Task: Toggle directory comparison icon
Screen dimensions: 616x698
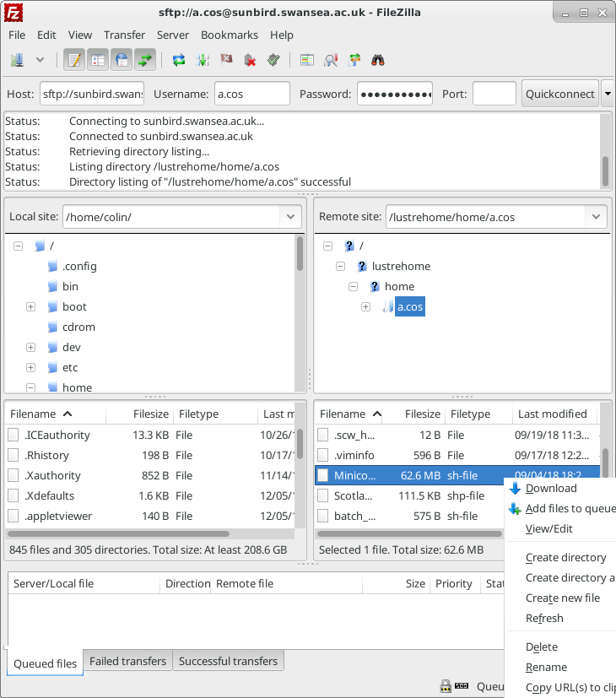Action: click(331, 60)
